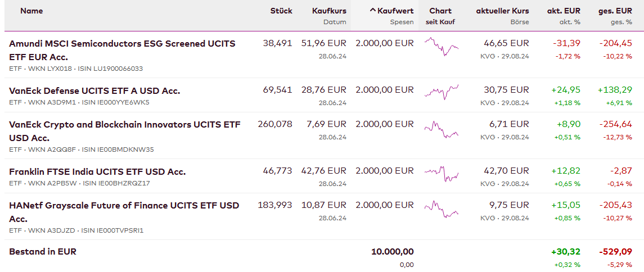Click the aktueller Kurs column header
Viewport: 644px width, 272px height.
click(502, 11)
